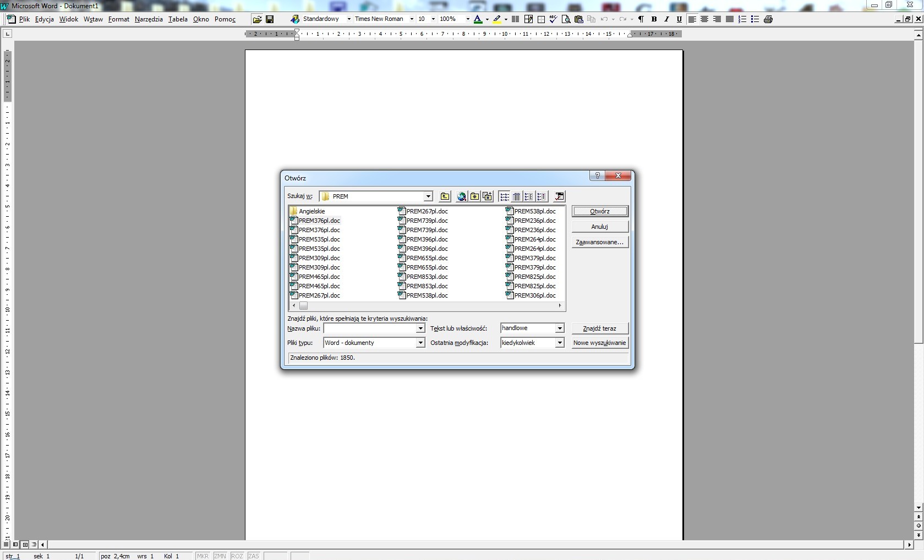Viewport: 924px width, 560px height.
Task: Open the Tabela menu
Action: click(178, 19)
